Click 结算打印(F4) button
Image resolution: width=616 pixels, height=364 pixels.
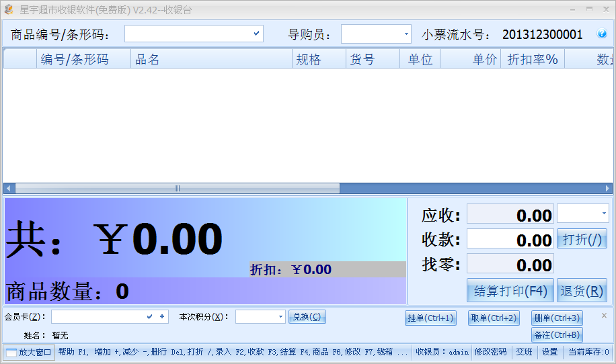click(x=510, y=291)
